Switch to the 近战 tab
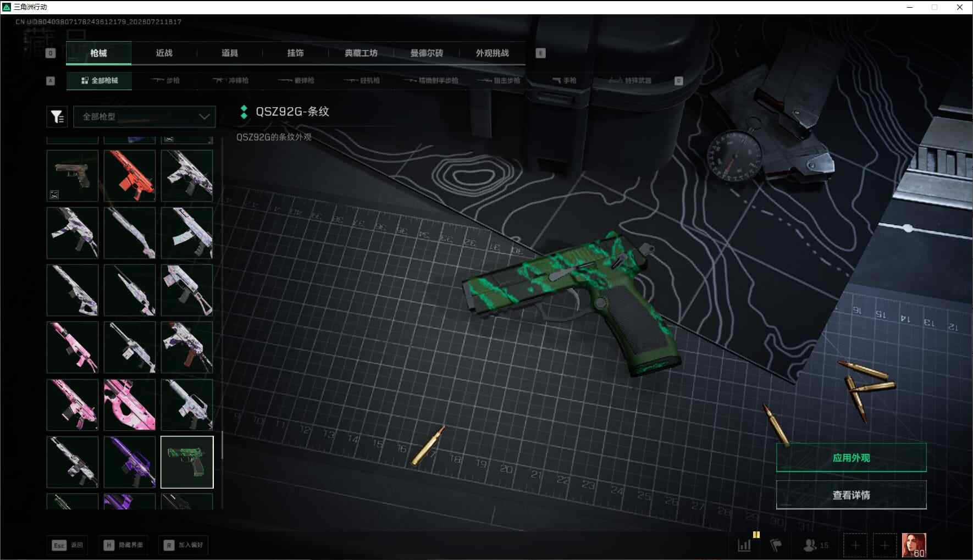The width and height of the screenshot is (973, 560). 164,53
